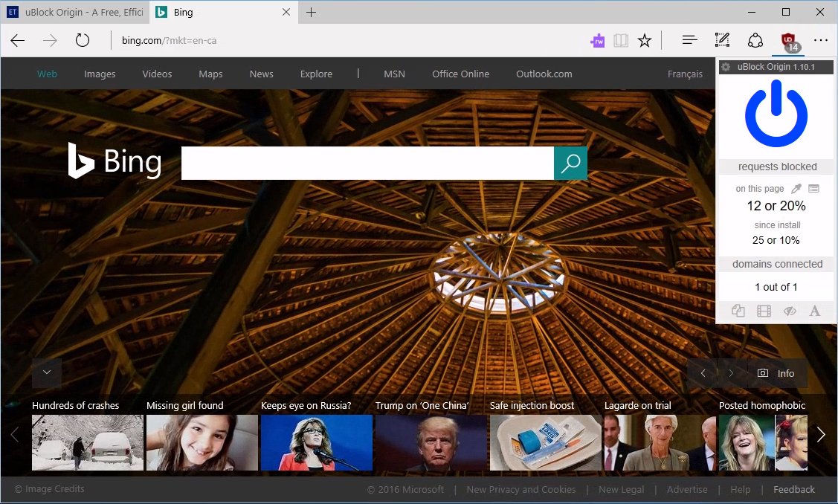Screen dimensions: 838x504
Task: Open MSN link
Action: pyautogui.click(x=394, y=74)
